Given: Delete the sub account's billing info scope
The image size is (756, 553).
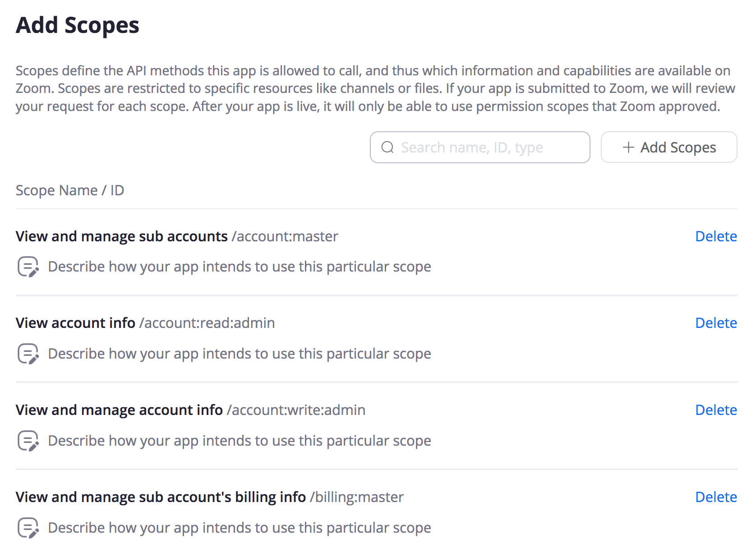Looking at the screenshot, I should tap(715, 497).
